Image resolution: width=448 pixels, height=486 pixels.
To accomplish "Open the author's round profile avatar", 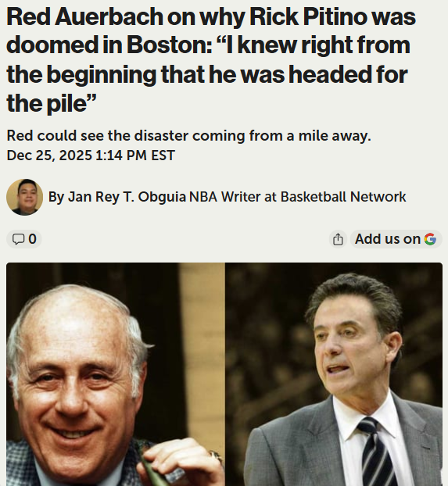I will (x=24, y=197).
